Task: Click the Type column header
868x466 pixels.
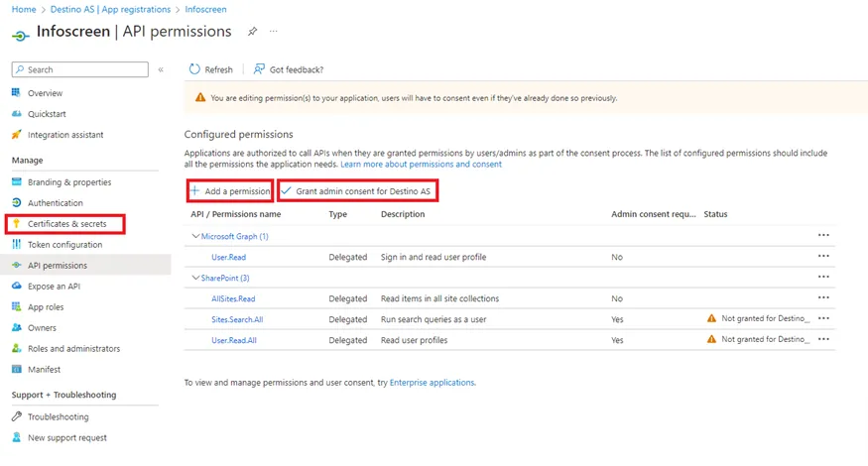Action: pos(337,214)
